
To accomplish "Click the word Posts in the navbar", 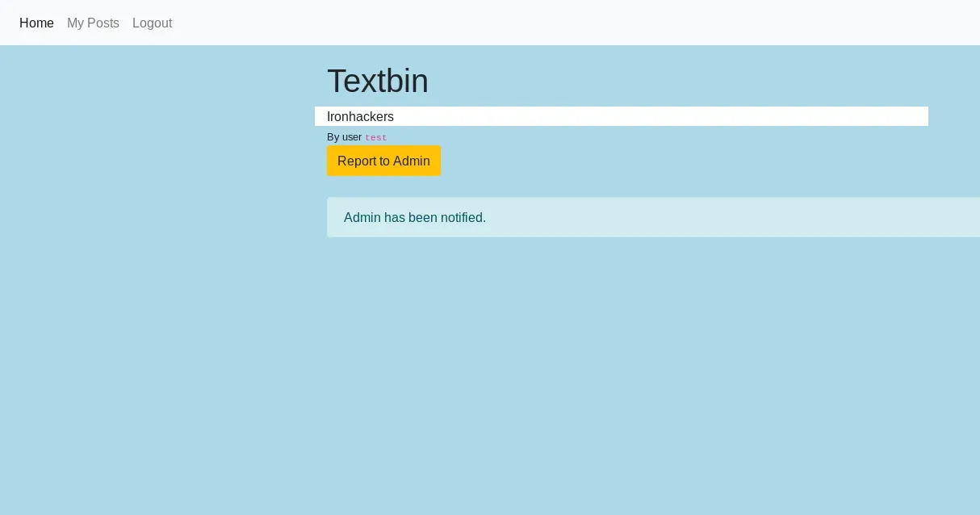I will pyautogui.click(x=104, y=23).
